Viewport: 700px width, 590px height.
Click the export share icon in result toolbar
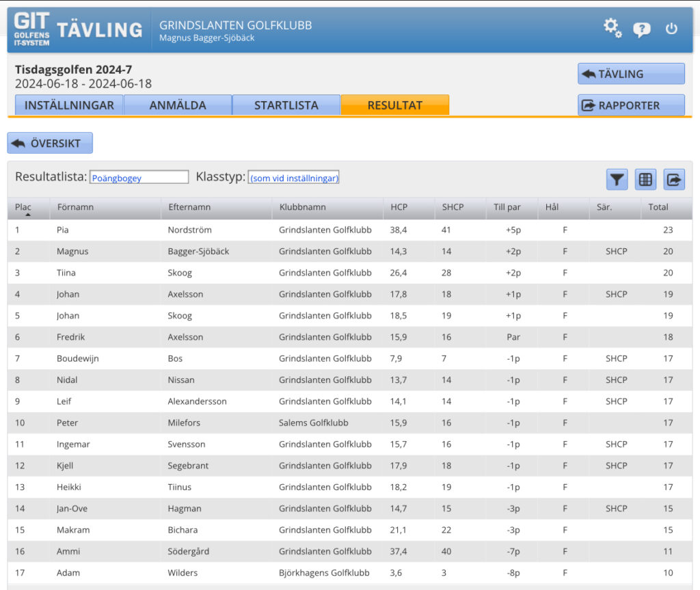(x=674, y=180)
